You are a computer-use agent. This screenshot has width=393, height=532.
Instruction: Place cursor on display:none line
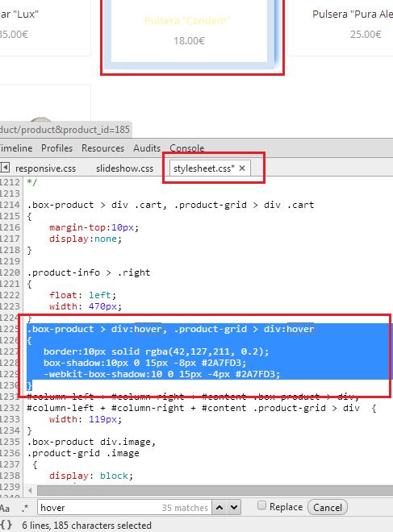(x=86, y=239)
